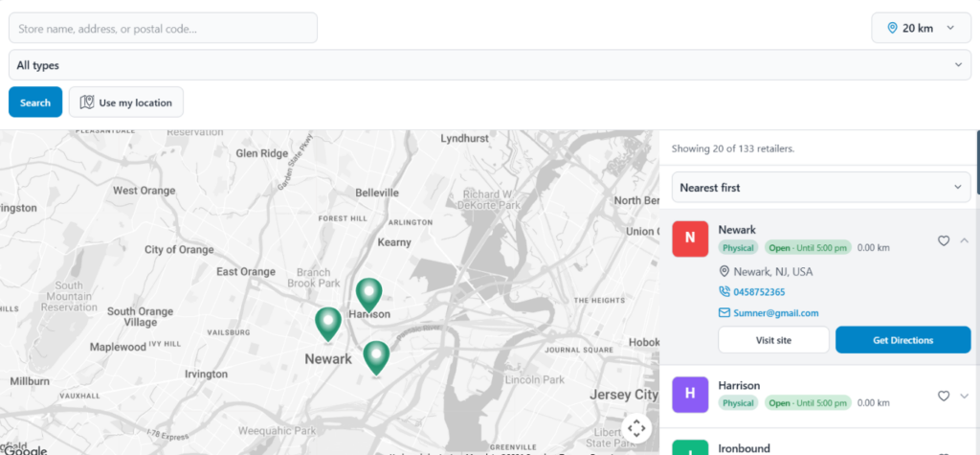The image size is (980, 455).
Task: Select the map pin next to Harrison label
Action: click(368, 295)
